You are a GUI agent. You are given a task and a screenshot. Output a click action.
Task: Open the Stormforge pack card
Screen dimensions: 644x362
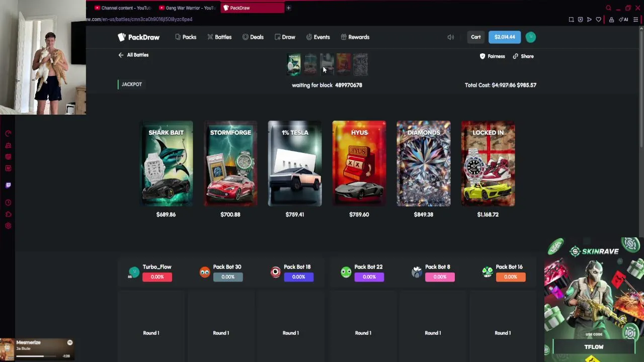pos(230,163)
